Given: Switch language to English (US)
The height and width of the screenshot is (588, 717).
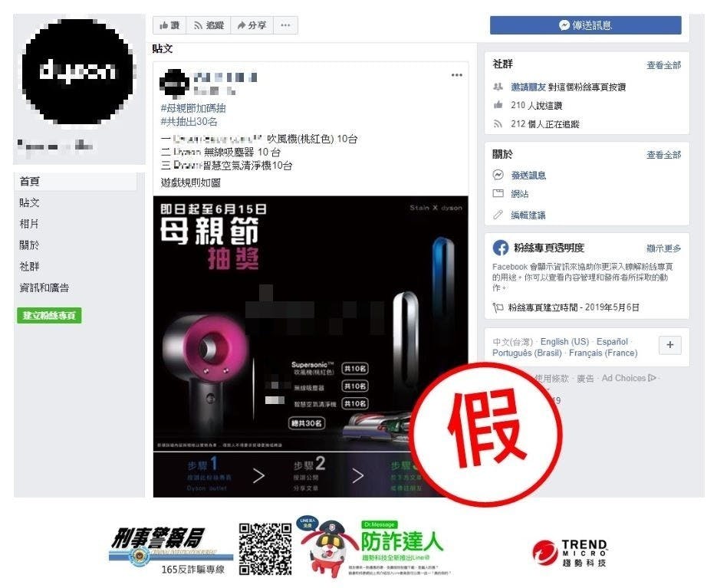Looking at the screenshot, I should tap(564, 342).
